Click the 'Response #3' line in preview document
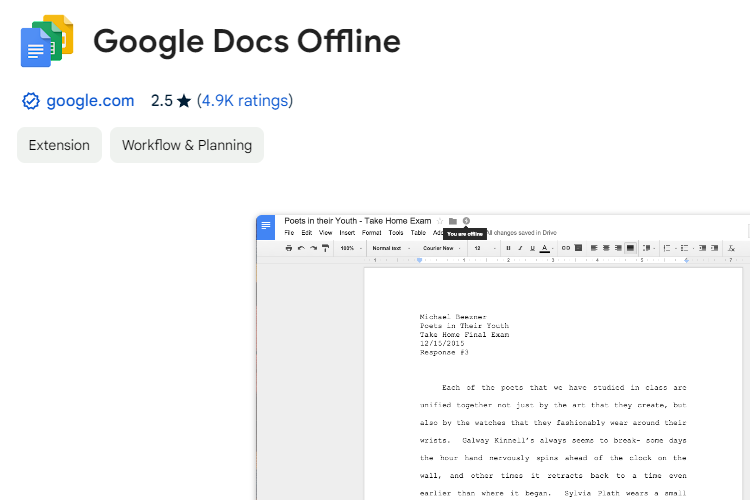The image size is (750, 500). click(444, 352)
